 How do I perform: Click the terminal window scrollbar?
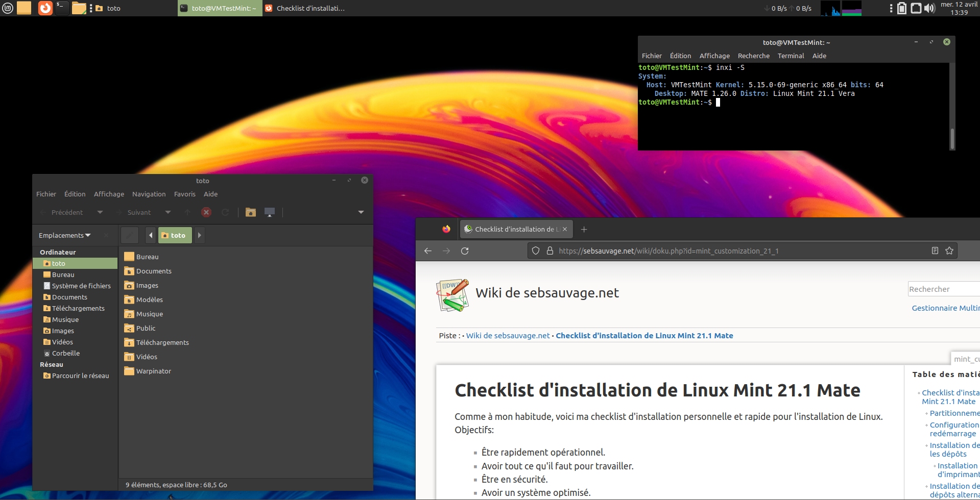pos(952,138)
